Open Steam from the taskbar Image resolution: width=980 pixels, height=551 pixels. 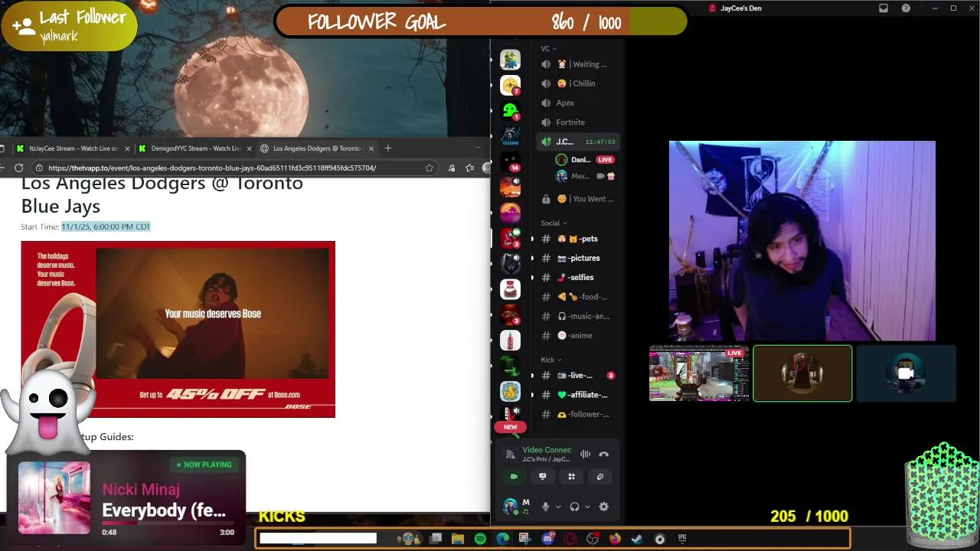(x=637, y=539)
